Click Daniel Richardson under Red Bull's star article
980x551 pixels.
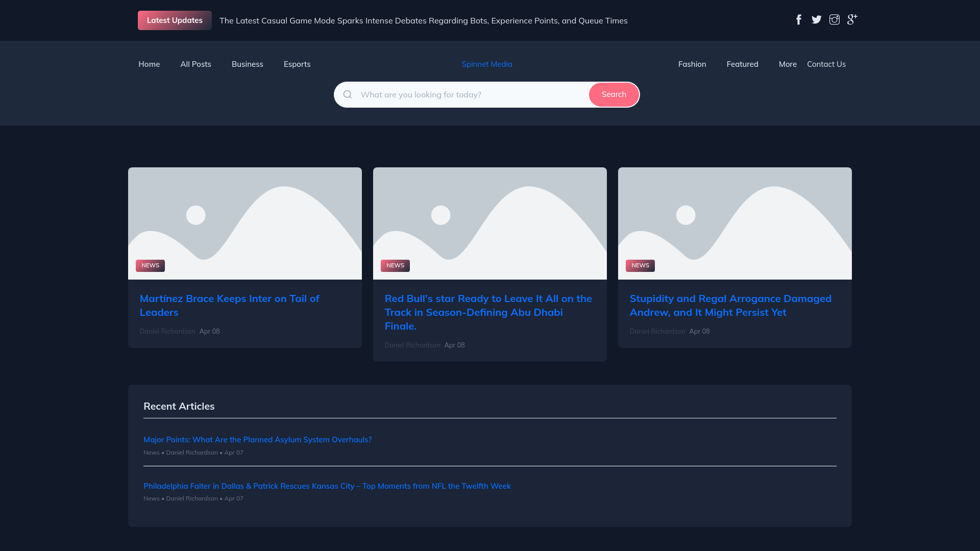point(412,345)
